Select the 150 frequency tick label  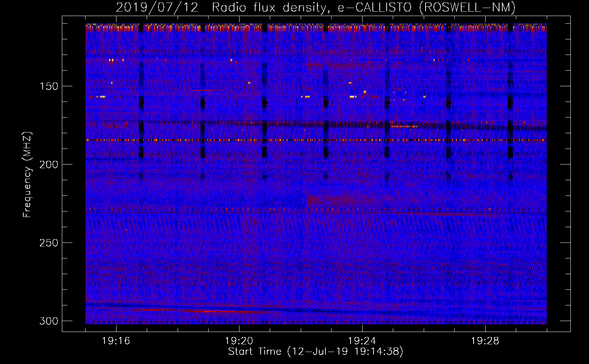coord(49,86)
